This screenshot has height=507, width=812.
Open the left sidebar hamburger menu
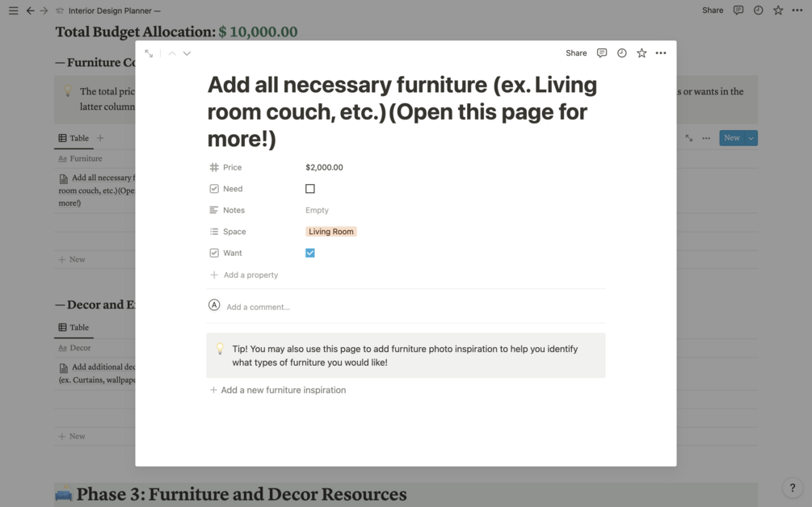tap(13, 10)
